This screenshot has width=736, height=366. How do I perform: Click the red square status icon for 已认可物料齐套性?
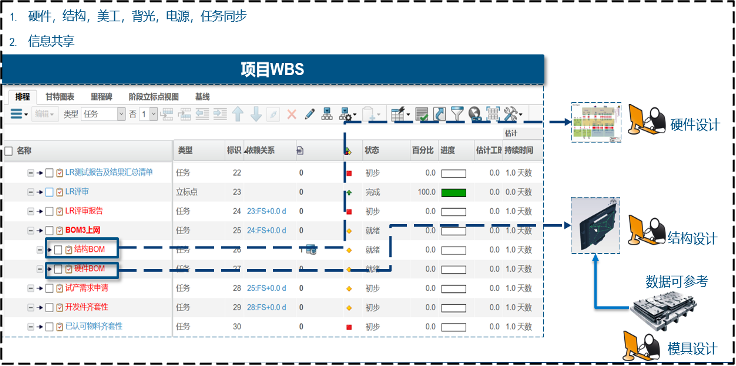(x=349, y=327)
